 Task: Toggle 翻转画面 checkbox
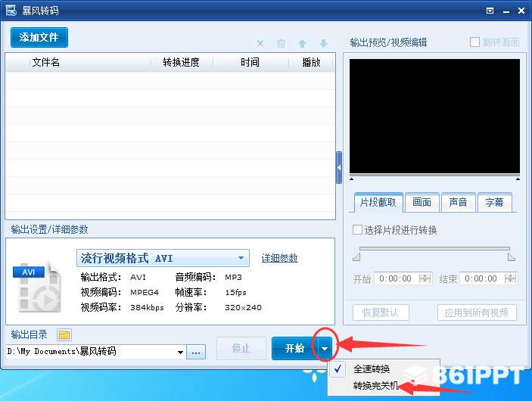click(x=474, y=42)
